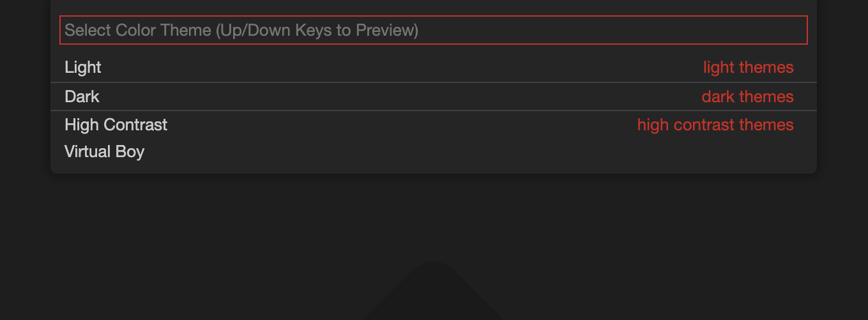
Task: Click blank space in the Virtual Boy row
Action: (479, 152)
